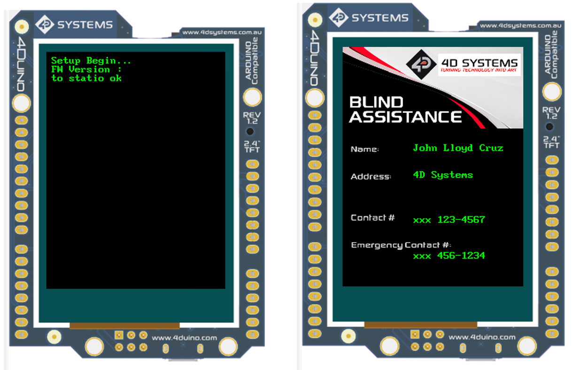Click the 'to statio ok' text line
The height and width of the screenshot is (370, 588).
[x=86, y=78]
